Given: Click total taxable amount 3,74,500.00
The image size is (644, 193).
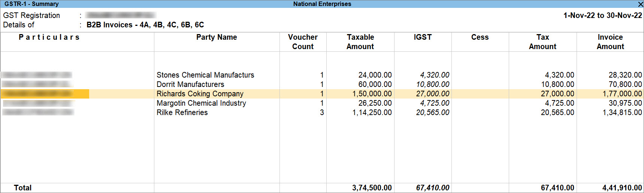Looking at the screenshot, I should pyautogui.click(x=372, y=188).
